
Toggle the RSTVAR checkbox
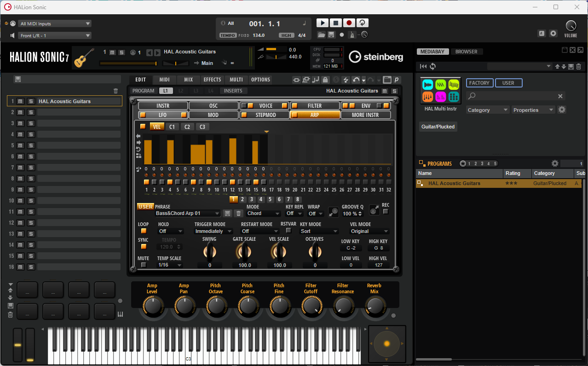288,231
